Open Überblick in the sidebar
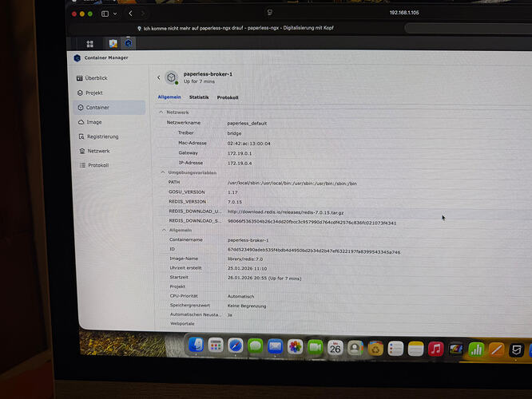This screenshot has width=532, height=399. (96, 78)
